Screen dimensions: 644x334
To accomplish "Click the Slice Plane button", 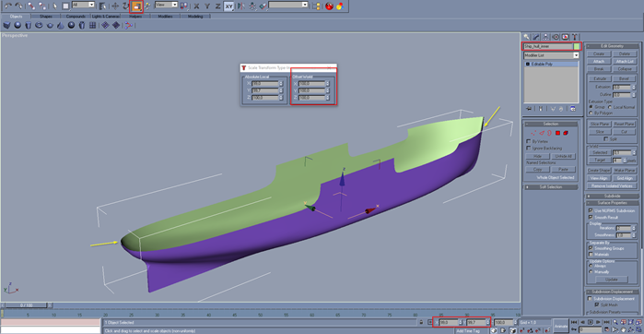I will 599,124.
